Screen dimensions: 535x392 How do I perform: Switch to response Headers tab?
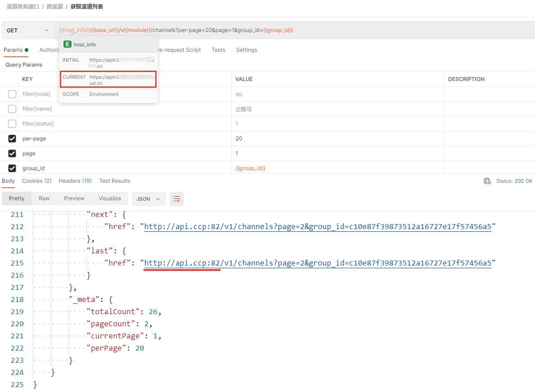75,181
